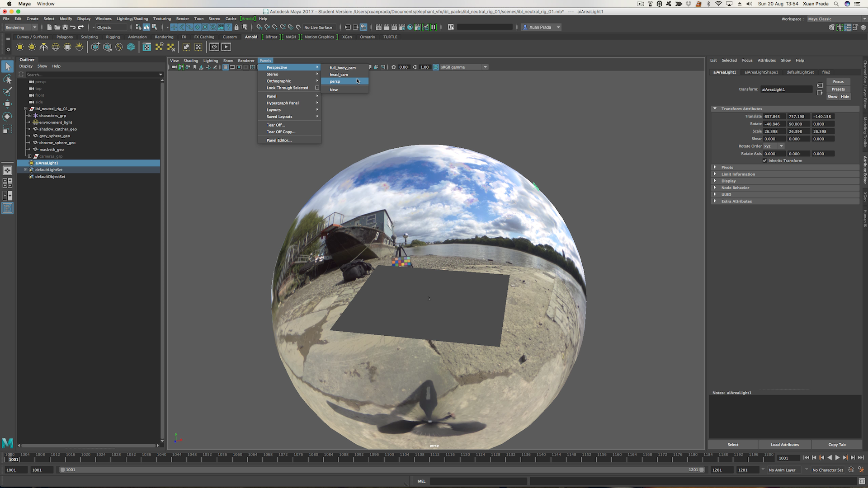Toggle the snap to grids icon

259,27
